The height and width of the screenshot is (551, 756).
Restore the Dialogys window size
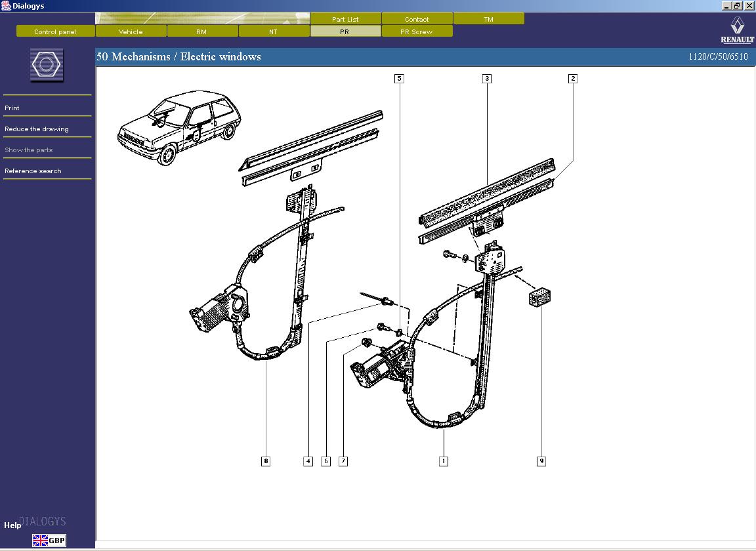737,6
